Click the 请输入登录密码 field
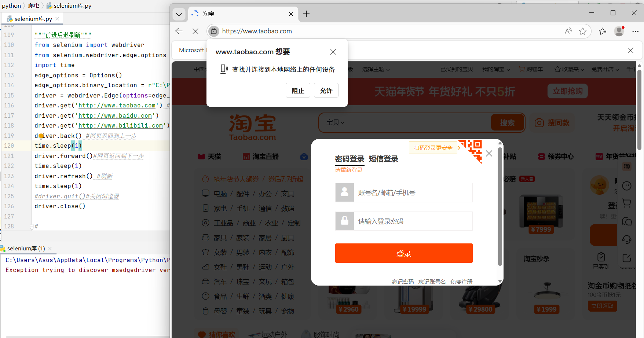 tap(404, 221)
